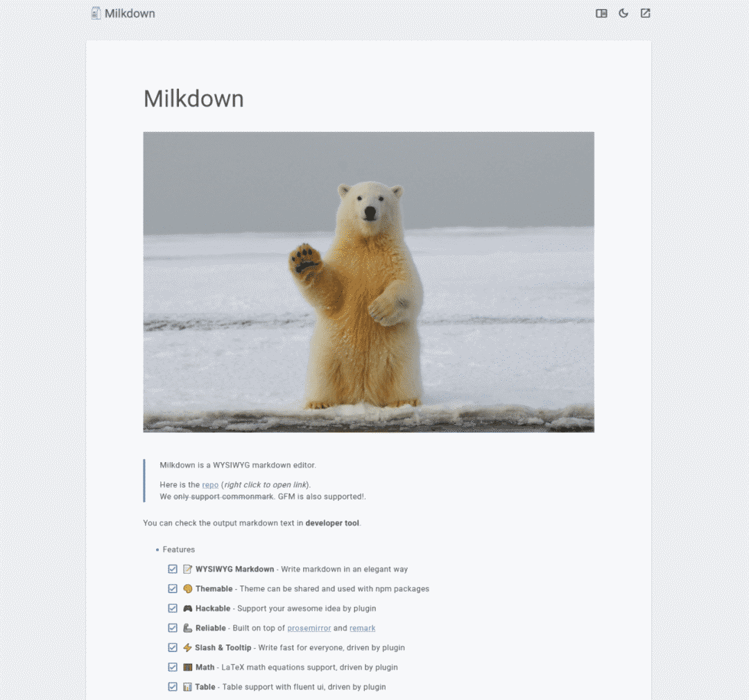Toggle the two-column split view icon
This screenshot has width=749, height=700.
point(601,13)
